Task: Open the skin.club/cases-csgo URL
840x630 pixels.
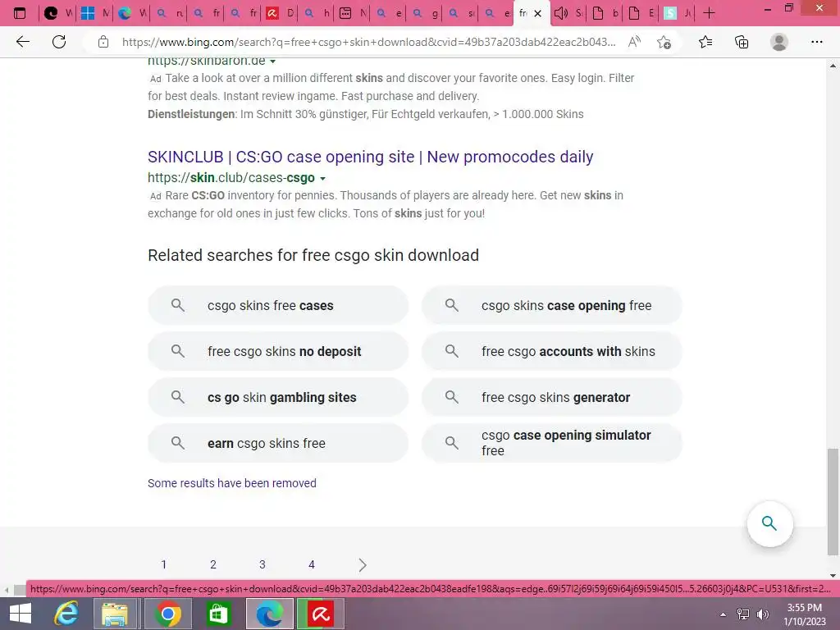Action: (x=231, y=177)
